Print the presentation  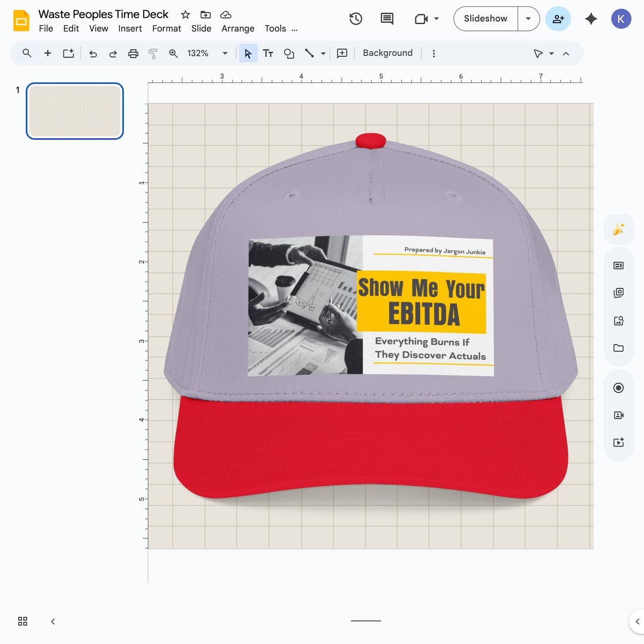click(x=133, y=54)
